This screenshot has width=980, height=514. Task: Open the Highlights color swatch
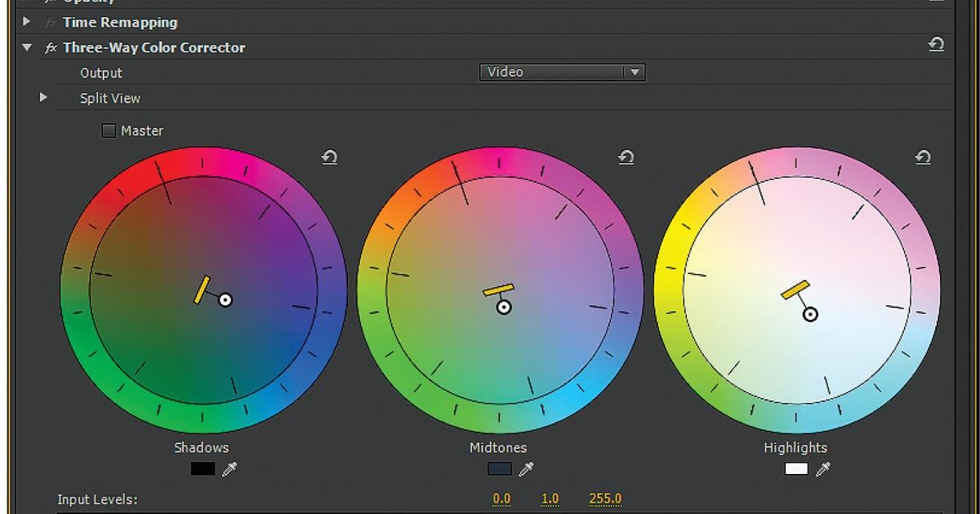[796, 468]
